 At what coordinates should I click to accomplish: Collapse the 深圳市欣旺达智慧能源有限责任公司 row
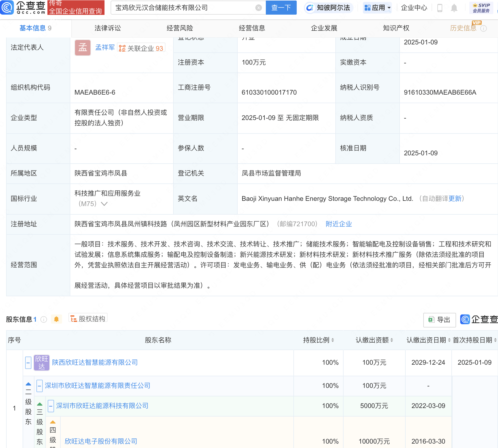pos(39,386)
